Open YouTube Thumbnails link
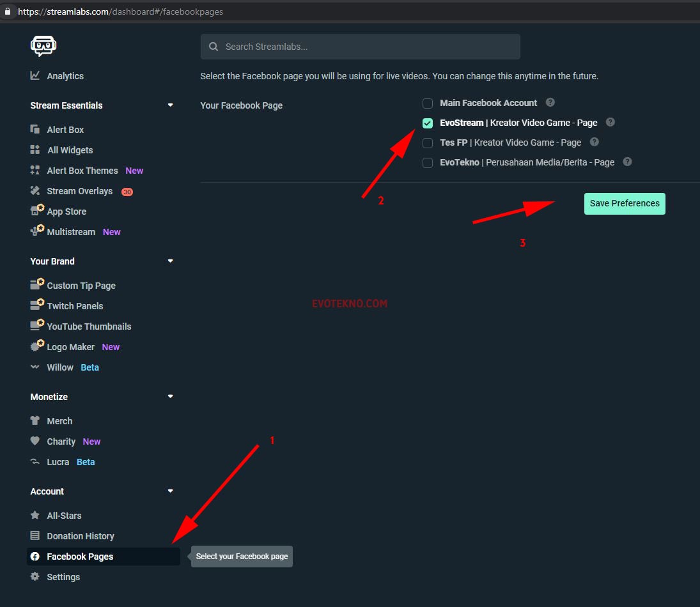This screenshot has width=700, height=607. (x=89, y=327)
